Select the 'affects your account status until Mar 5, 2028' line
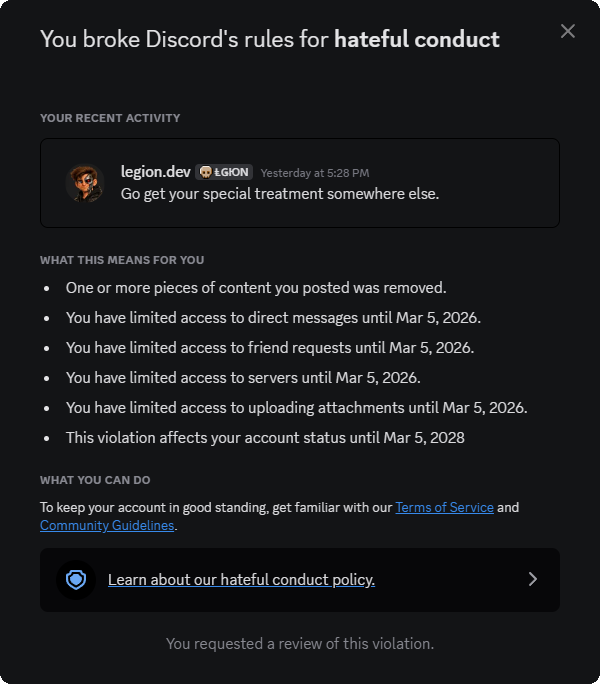Viewport: 600px width, 684px height. point(265,438)
